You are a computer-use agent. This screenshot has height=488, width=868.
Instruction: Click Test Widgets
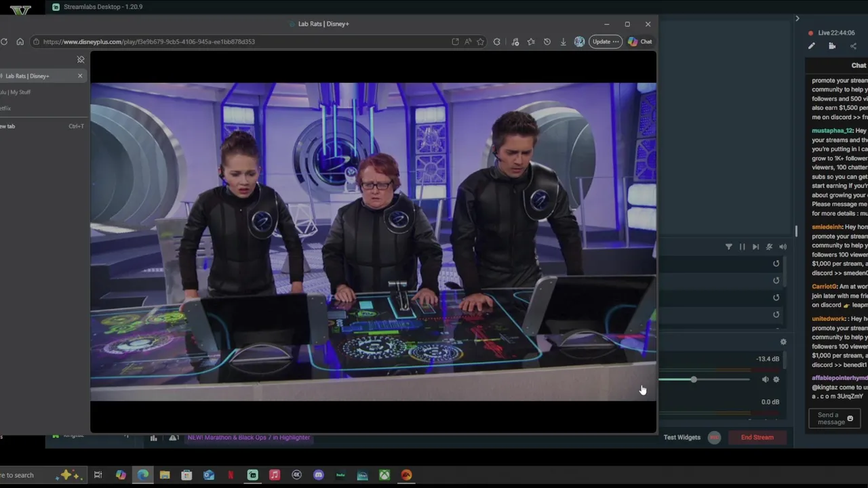682,437
